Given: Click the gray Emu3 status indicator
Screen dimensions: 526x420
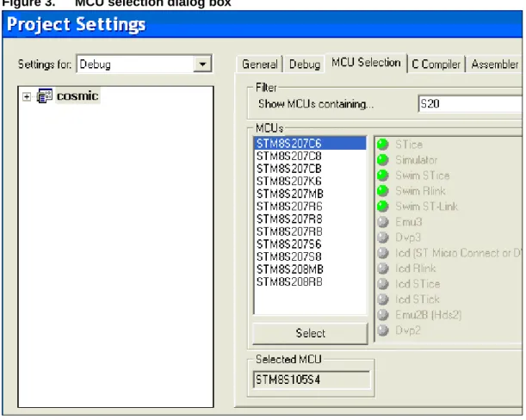Looking at the screenshot, I should coord(383,222).
